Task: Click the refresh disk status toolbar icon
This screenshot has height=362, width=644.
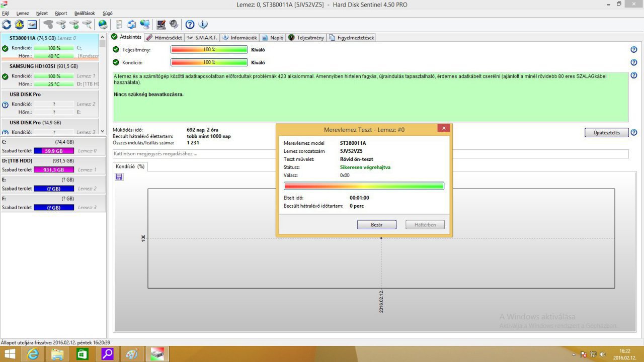Action: [7, 24]
